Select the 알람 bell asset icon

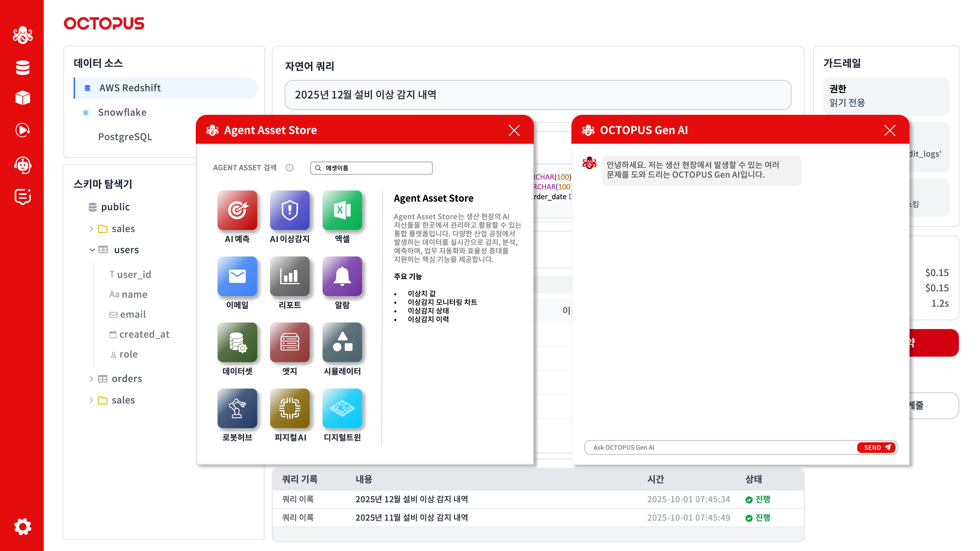(342, 276)
